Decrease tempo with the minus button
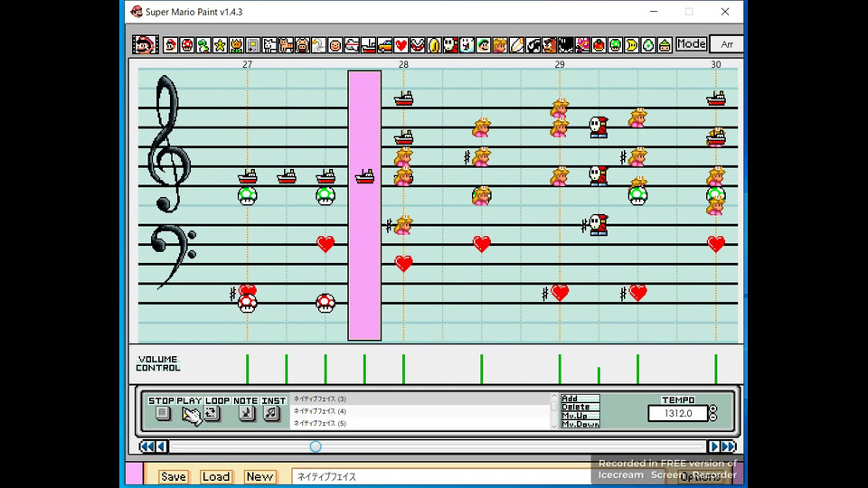This screenshot has width=868, height=488. pyautogui.click(x=713, y=418)
